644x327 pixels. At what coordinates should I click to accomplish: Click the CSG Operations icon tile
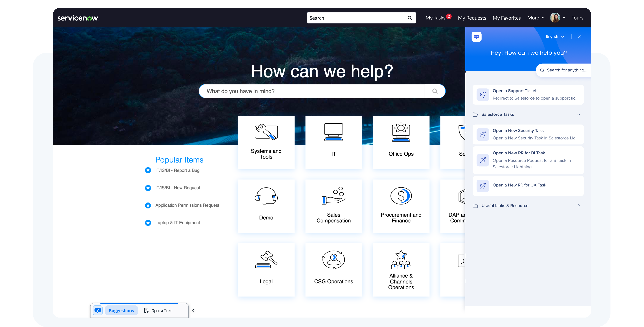(333, 260)
